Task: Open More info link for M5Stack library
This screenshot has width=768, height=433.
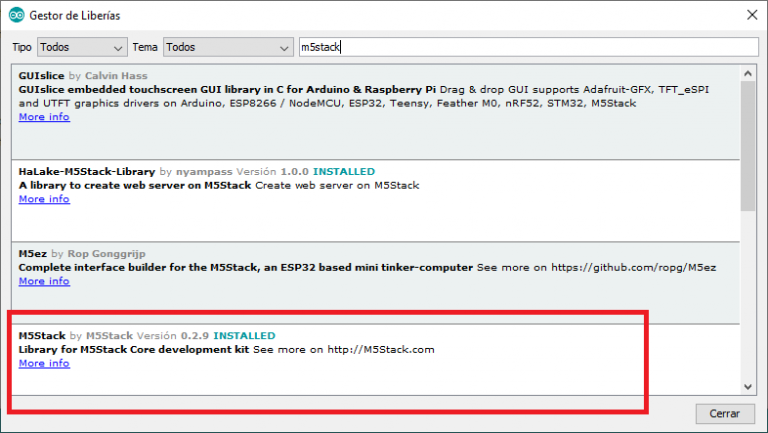Action: [44, 363]
